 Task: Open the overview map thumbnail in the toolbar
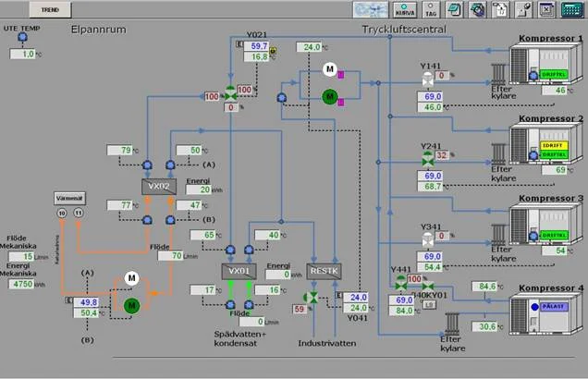(370, 10)
